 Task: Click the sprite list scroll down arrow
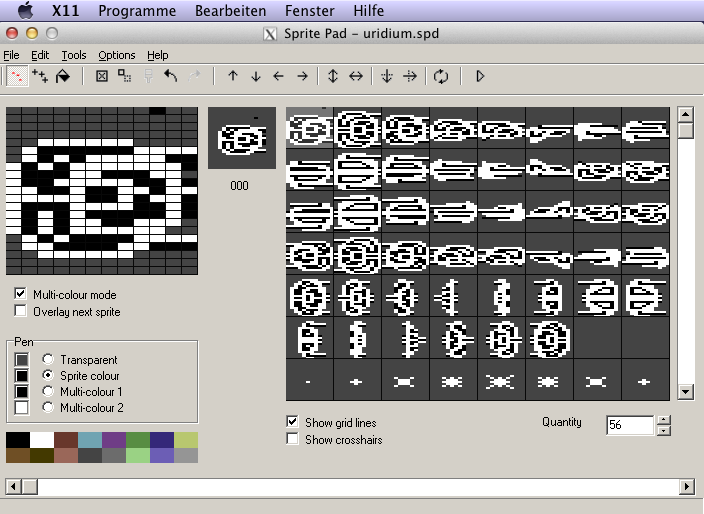tap(686, 392)
